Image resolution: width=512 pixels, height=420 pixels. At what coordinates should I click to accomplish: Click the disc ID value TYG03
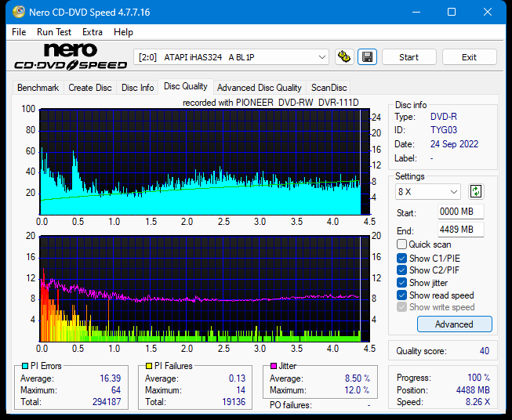pyautogui.click(x=444, y=130)
